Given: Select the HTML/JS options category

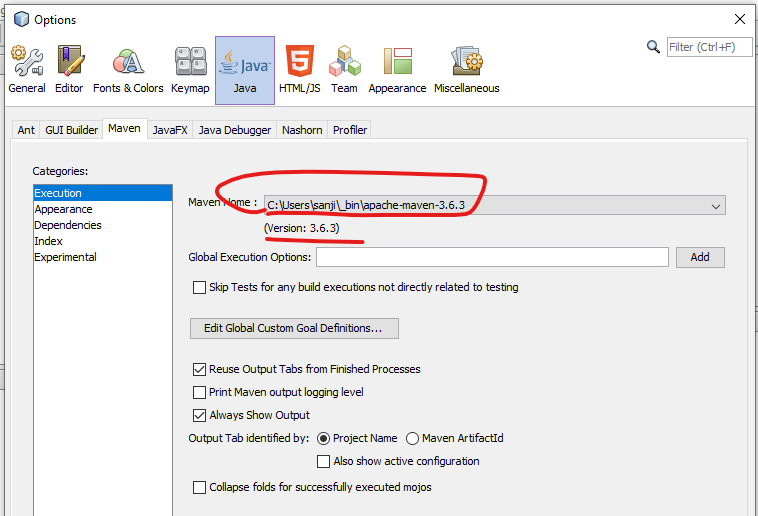Looking at the screenshot, I should (x=298, y=69).
